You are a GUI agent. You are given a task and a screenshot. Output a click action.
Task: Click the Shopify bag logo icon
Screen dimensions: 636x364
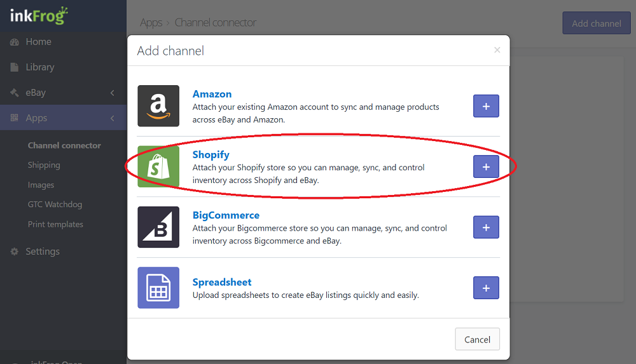(x=158, y=166)
